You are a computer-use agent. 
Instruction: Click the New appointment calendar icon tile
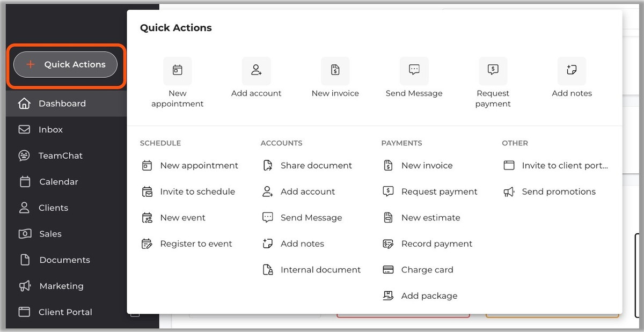click(177, 70)
